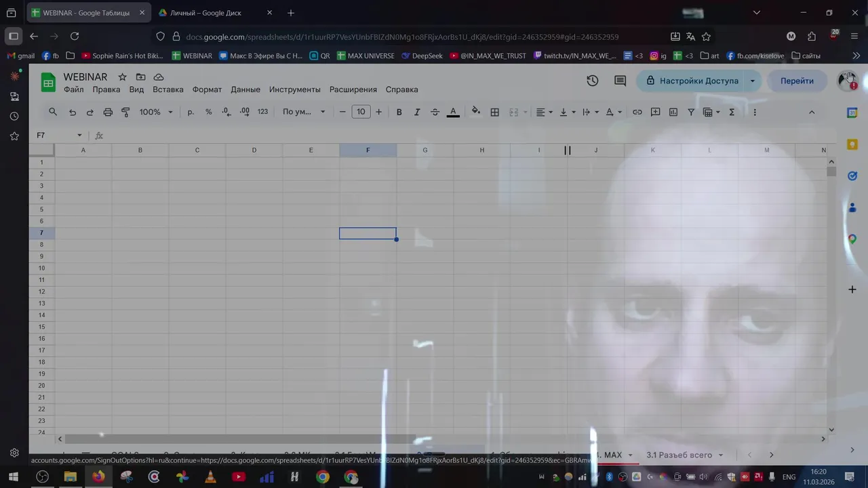Image resolution: width=868 pixels, height=488 pixels.
Task: Open text wrapping dropdown
Action: click(x=590, y=112)
